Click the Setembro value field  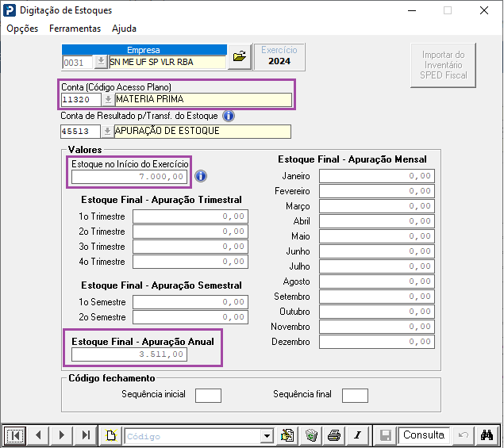click(377, 297)
